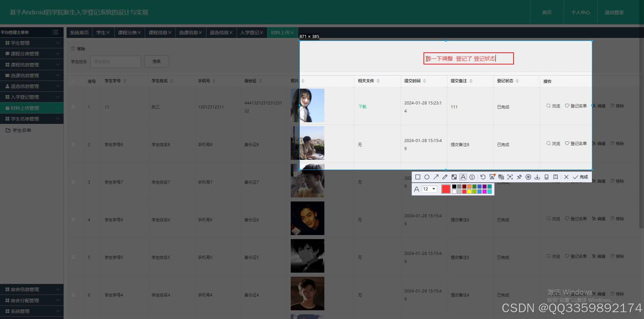
Task: Select the yellow color swatch in the palette
Action: pos(469,191)
